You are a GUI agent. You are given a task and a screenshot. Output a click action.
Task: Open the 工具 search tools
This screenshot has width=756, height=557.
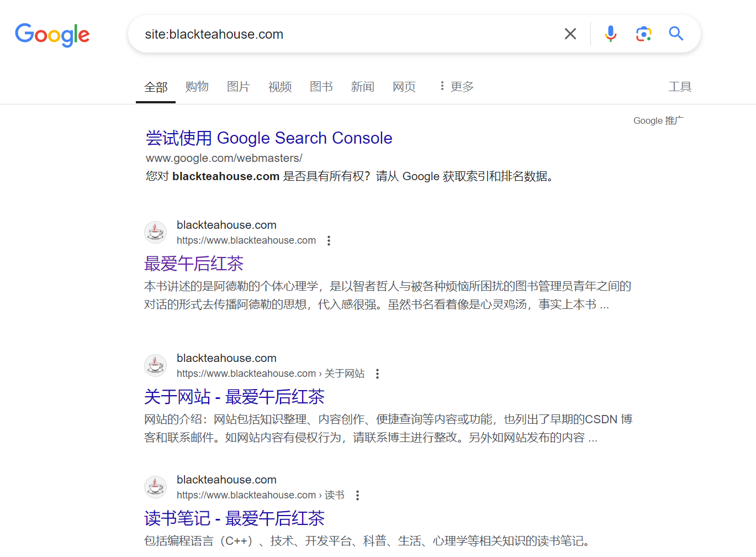pos(680,86)
